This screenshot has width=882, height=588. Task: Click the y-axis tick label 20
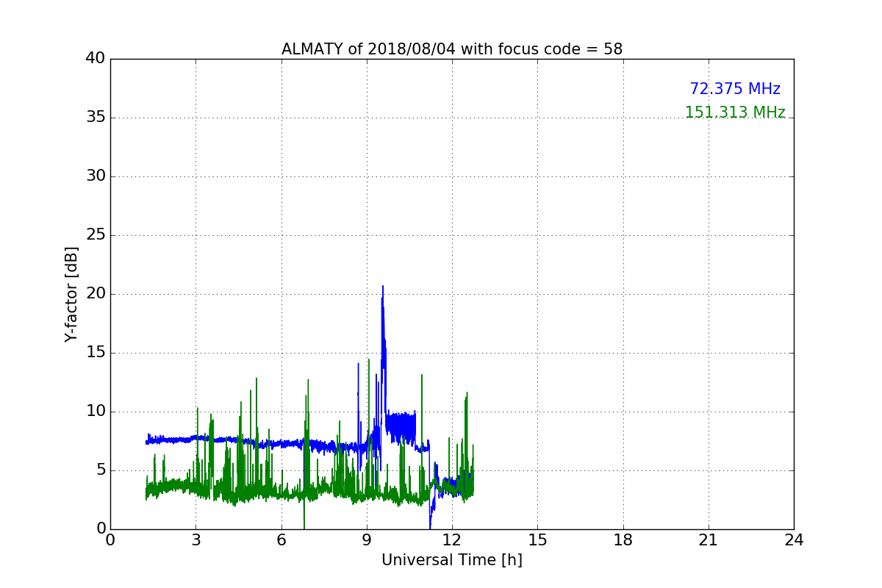pos(96,294)
